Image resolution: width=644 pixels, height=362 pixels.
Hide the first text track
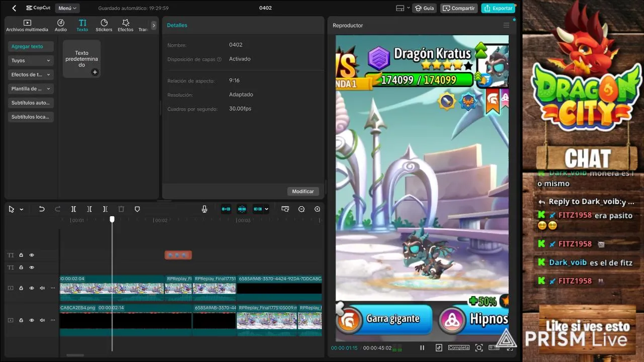(x=32, y=255)
